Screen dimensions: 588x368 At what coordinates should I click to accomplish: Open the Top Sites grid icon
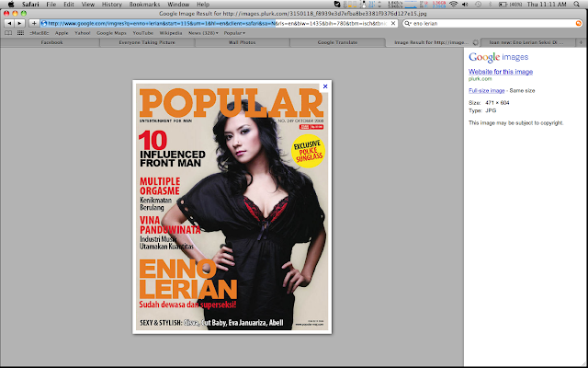[20, 33]
